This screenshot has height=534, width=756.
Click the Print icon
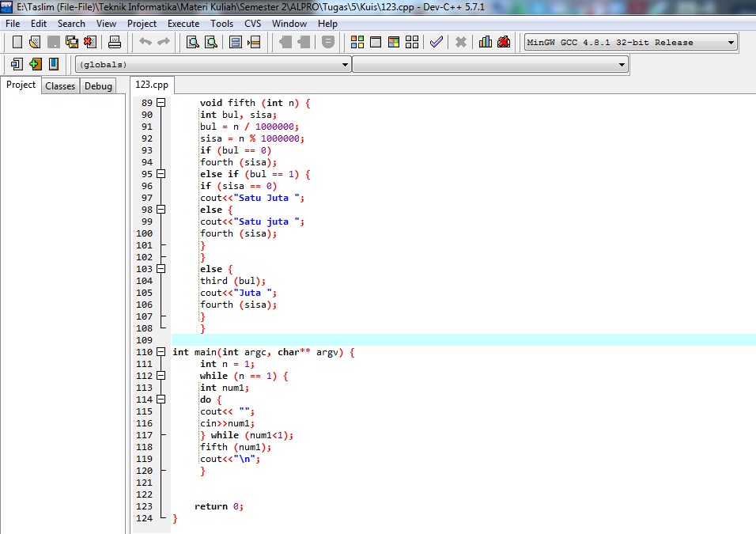pyautogui.click(x=114, y=42)
